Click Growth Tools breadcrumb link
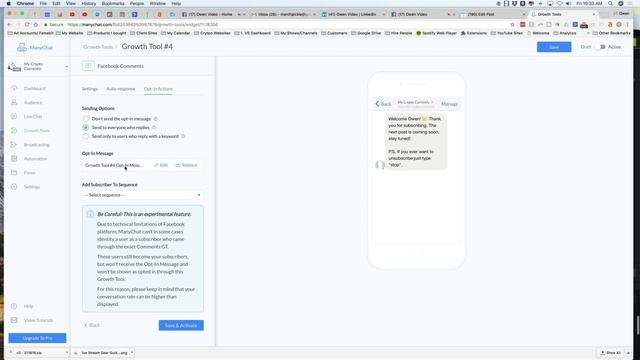Screen dimensions: 640x360 coord(98,47)
